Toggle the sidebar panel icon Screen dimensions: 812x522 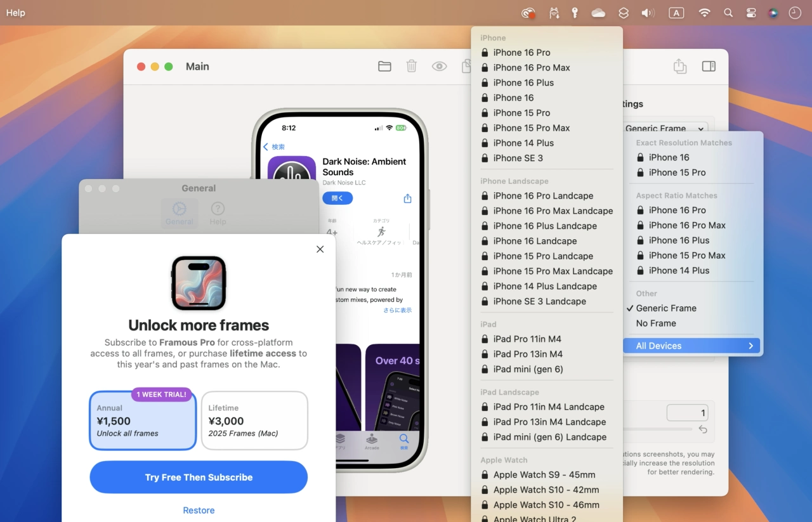[709, 67]
